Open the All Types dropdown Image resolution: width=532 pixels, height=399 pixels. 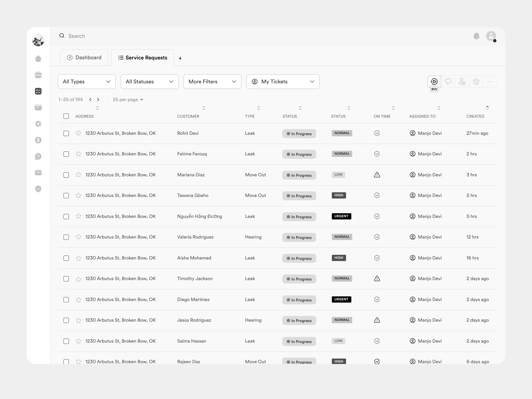point(87,82)
